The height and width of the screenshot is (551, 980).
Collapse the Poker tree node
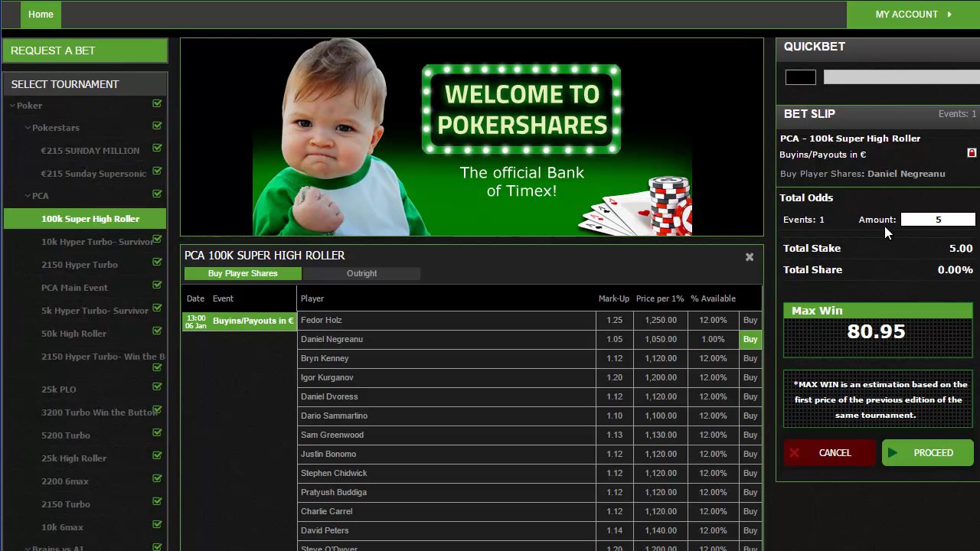pyautogui.click(x=12, y=106)
